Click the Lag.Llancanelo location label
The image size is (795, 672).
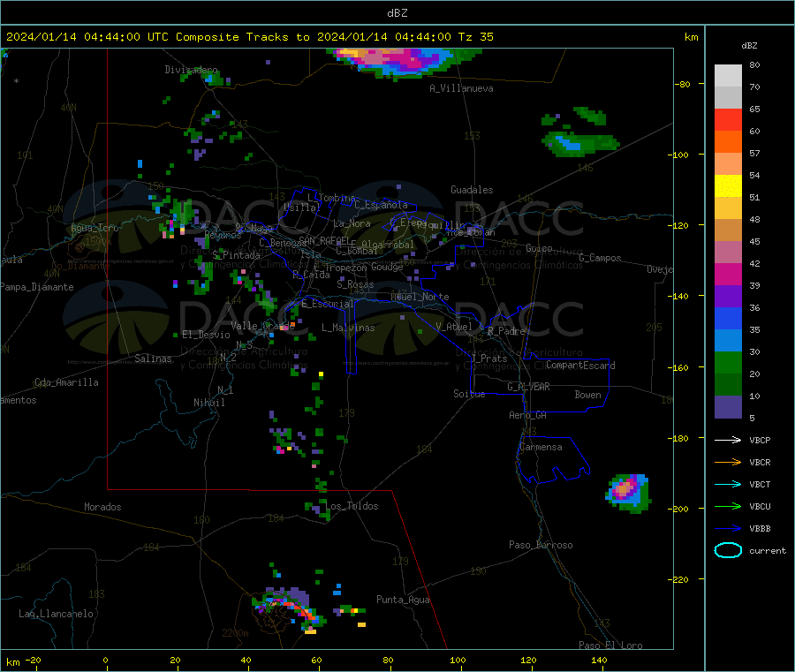[56, 614]
